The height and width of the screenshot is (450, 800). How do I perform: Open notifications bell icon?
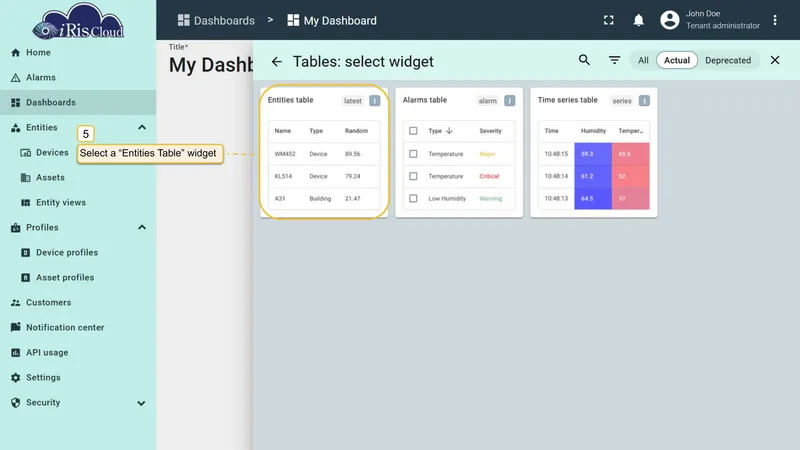pyautogui.click(x=638, y=20)
